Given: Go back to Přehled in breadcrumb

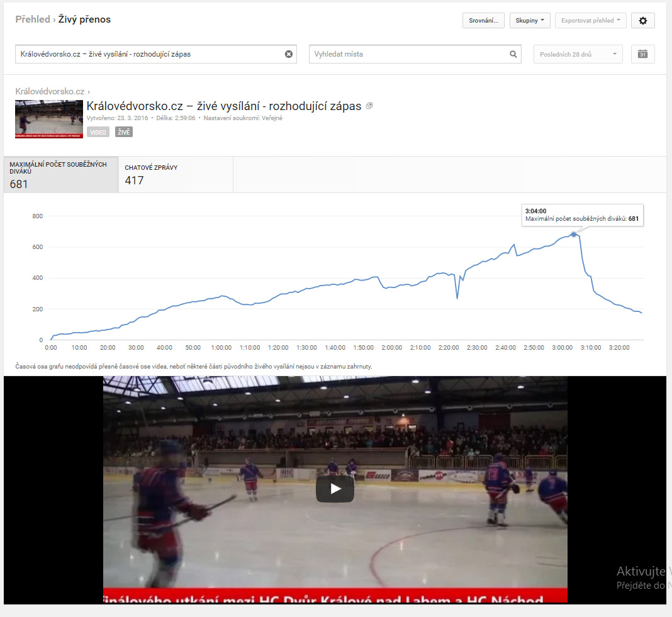Looking at the screenshot, I should point(33,19).
